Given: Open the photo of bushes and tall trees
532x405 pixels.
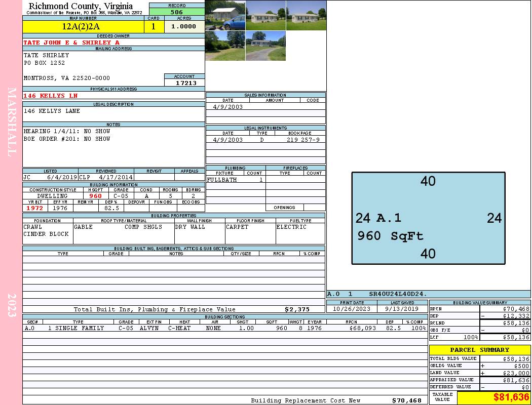Looking at the screenshot, I should 225,46.
